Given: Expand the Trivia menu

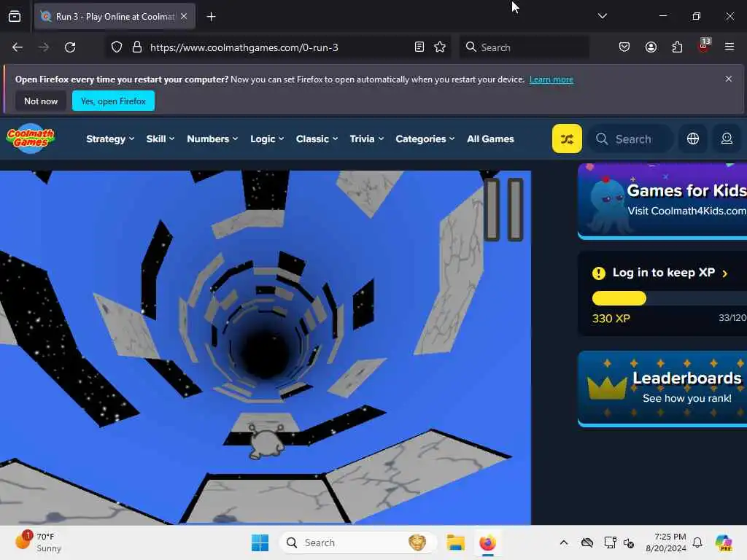Looking at the screenshot, I should tap(366, 139).
